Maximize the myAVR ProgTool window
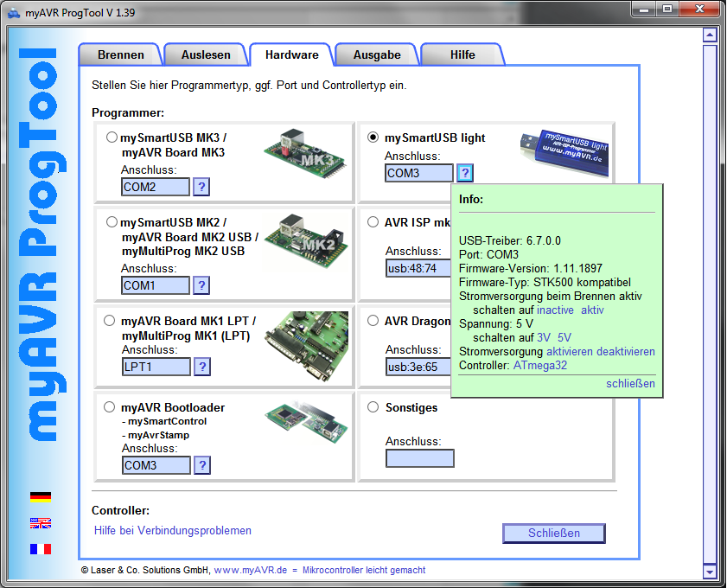 (667, 9)
